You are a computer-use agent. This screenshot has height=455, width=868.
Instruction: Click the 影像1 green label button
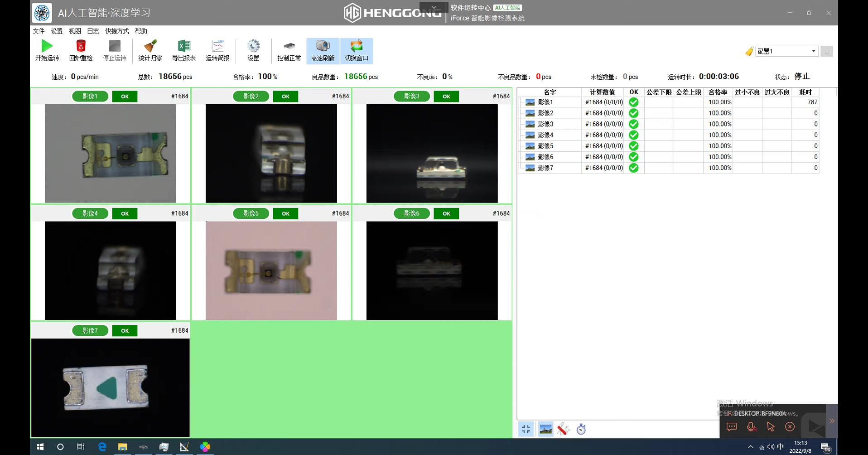point(90,96)
